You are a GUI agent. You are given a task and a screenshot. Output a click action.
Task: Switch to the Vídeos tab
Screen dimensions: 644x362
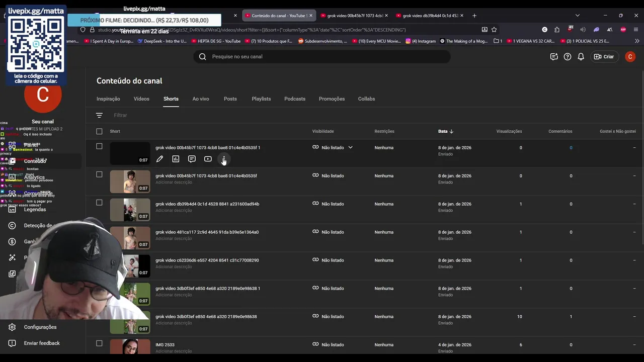[x=141, y=99]
